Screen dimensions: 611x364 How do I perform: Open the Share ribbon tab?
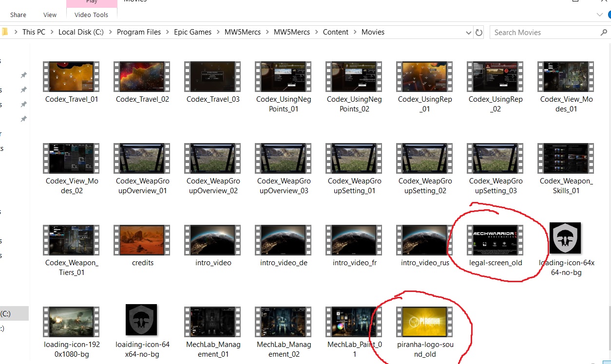[x=19, y=15]
